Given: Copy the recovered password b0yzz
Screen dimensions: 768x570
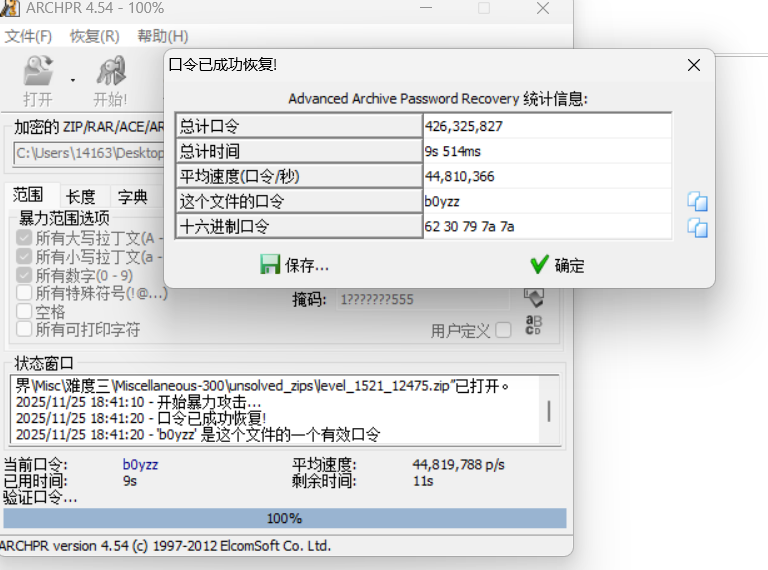Looking at the screenshot, I should pos(697,202).
